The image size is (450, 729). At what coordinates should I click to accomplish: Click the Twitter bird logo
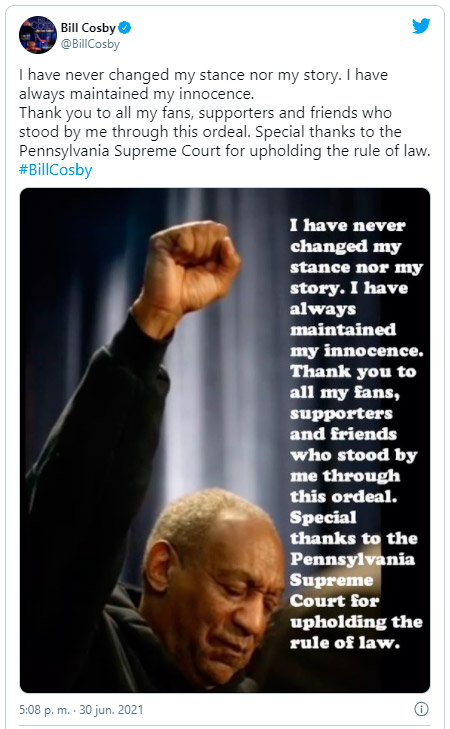pyautogui.click(x=421, y=26)
